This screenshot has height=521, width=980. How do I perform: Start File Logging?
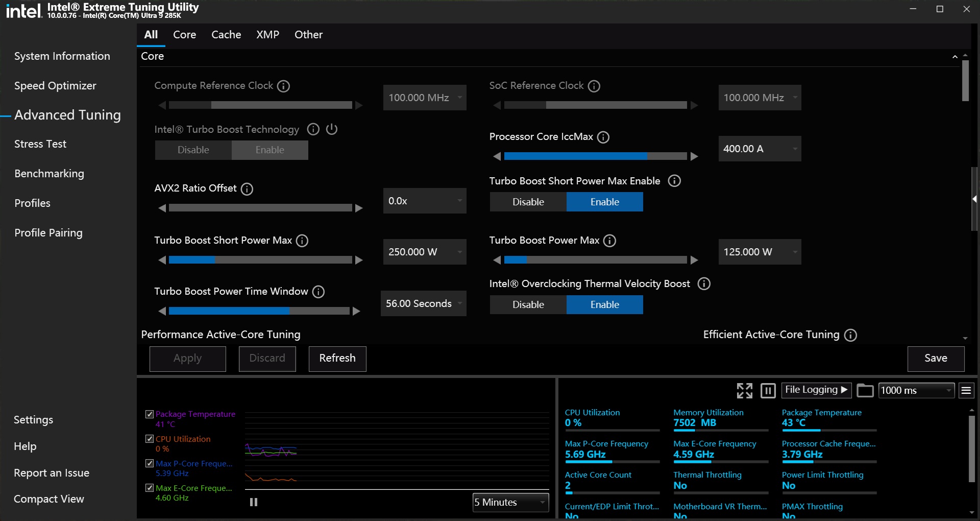[816, 390]
